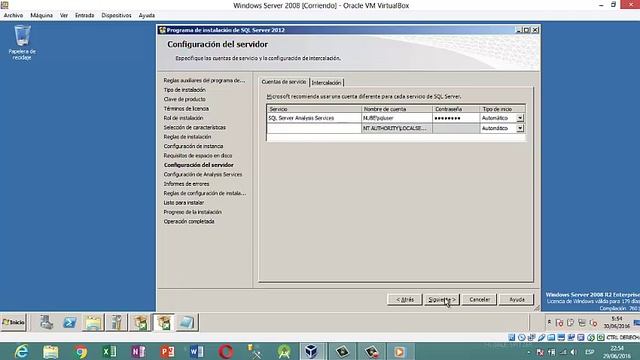The height and width of the screenshot is (360, 640).
Task: Click Progreso de la instalación step
Action: coord(193,212)
